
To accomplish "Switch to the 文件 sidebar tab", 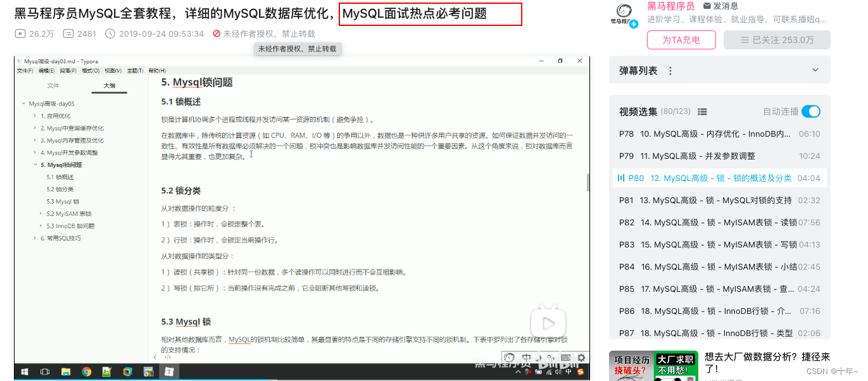I will click(x=53, y=85).
